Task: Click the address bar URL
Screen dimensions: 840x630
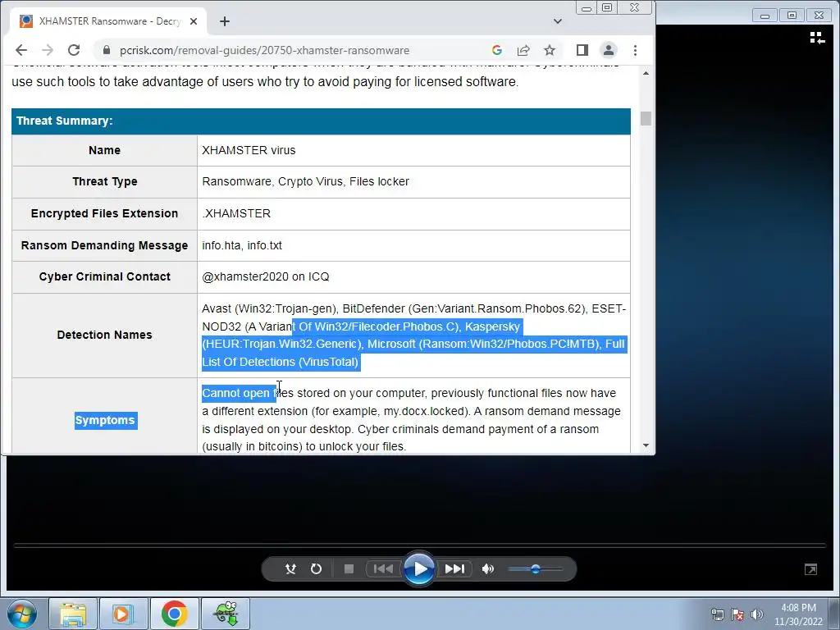Action: (x=265, y=50)
